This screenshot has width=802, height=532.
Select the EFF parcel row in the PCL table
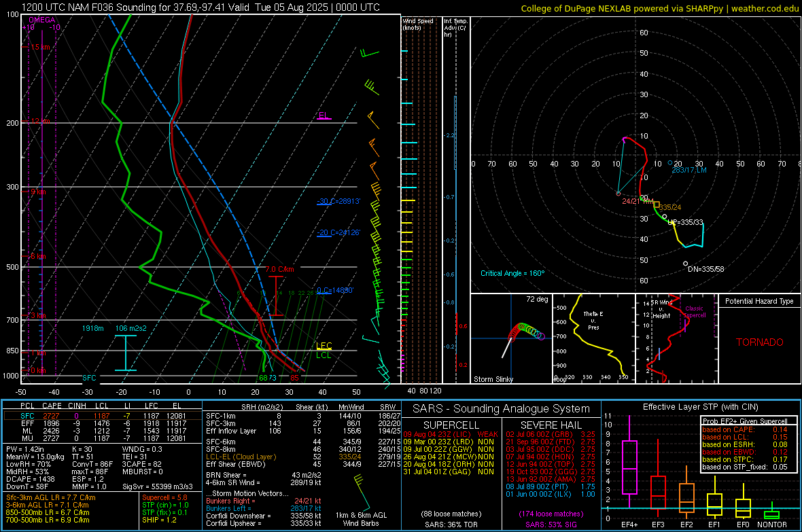coord(103,423)
